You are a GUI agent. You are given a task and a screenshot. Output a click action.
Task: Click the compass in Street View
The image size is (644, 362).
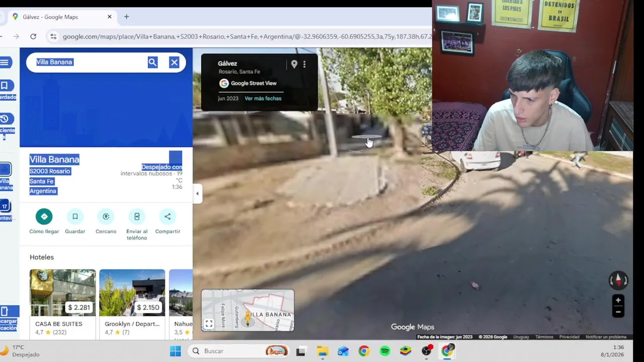coord(618,280)
